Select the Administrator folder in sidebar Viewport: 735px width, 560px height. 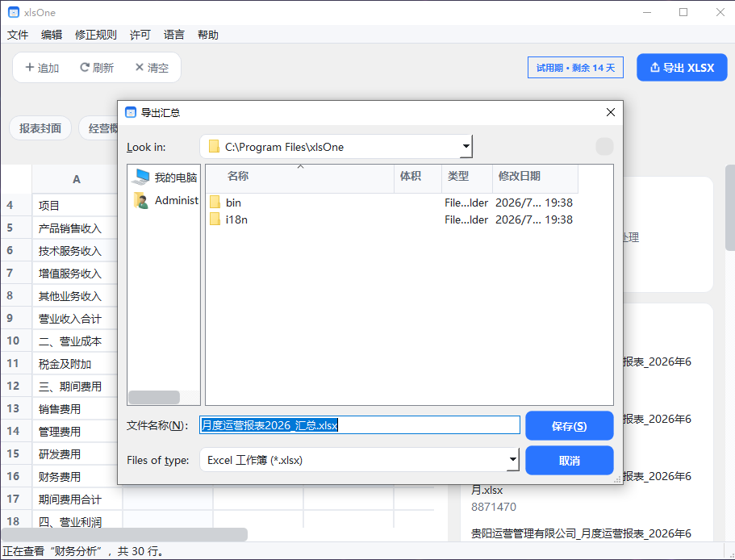click(165, 200)
